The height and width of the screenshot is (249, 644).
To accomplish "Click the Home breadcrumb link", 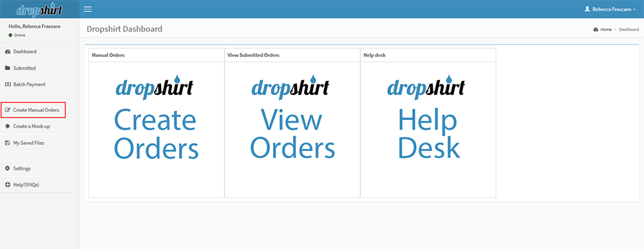I will click(x=606, y=30).
